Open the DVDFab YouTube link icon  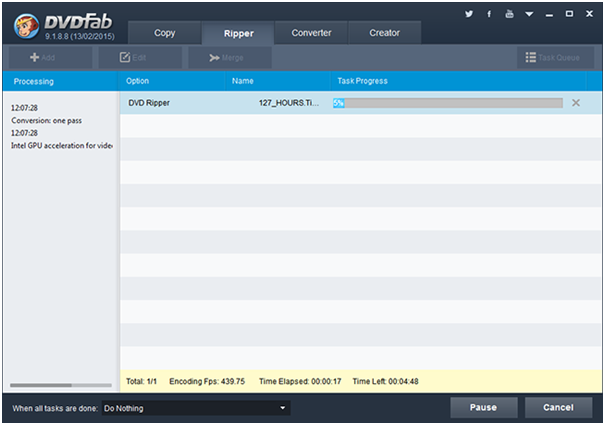pos(509,14)
